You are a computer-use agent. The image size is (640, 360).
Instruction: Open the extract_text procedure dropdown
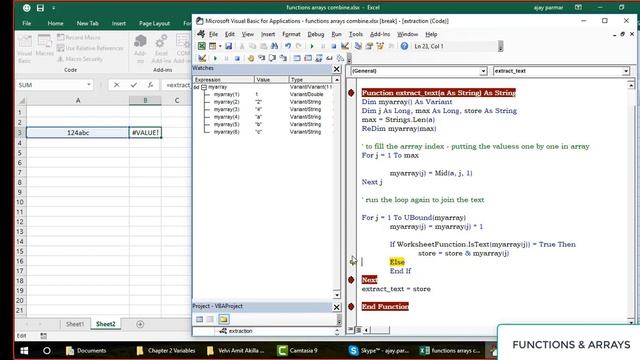click(x=626, y=71)
